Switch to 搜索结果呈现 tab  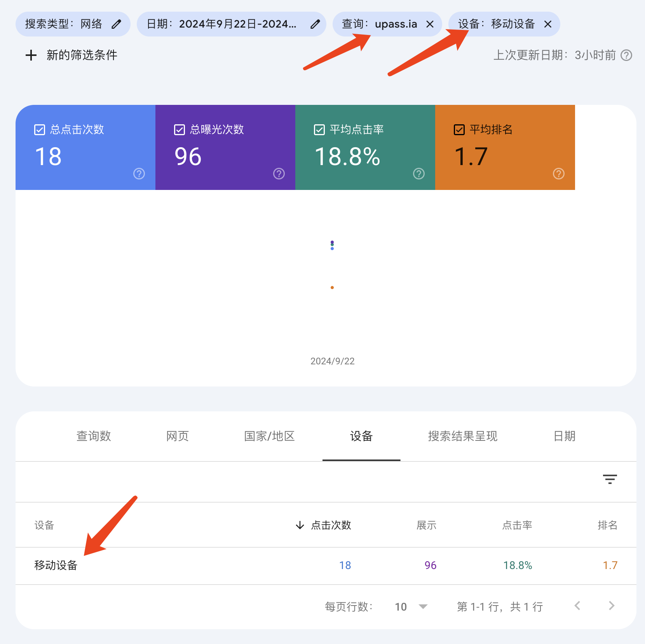point(463,436)
